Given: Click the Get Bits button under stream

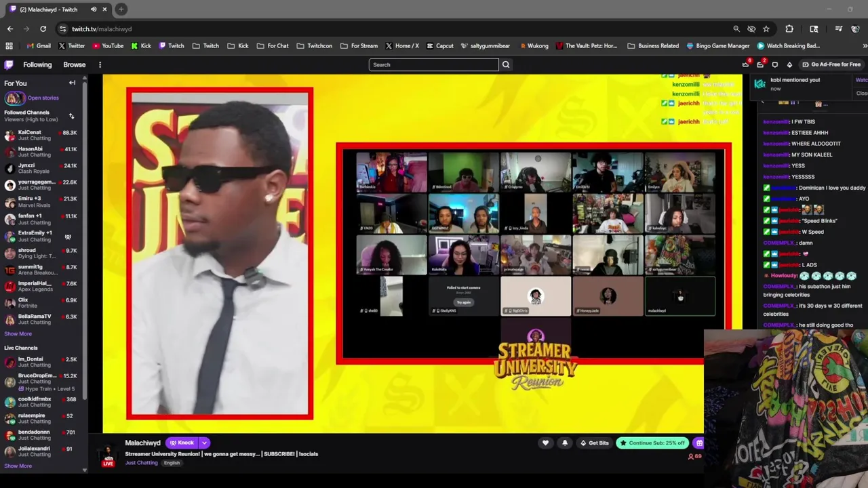Looking at the screenshot, I should 594,443.
